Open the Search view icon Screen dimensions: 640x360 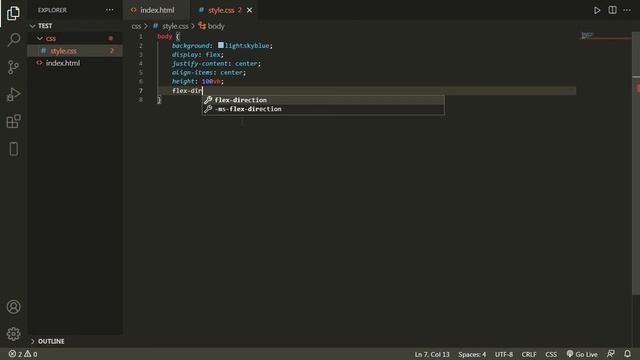(x=13, y=40)
